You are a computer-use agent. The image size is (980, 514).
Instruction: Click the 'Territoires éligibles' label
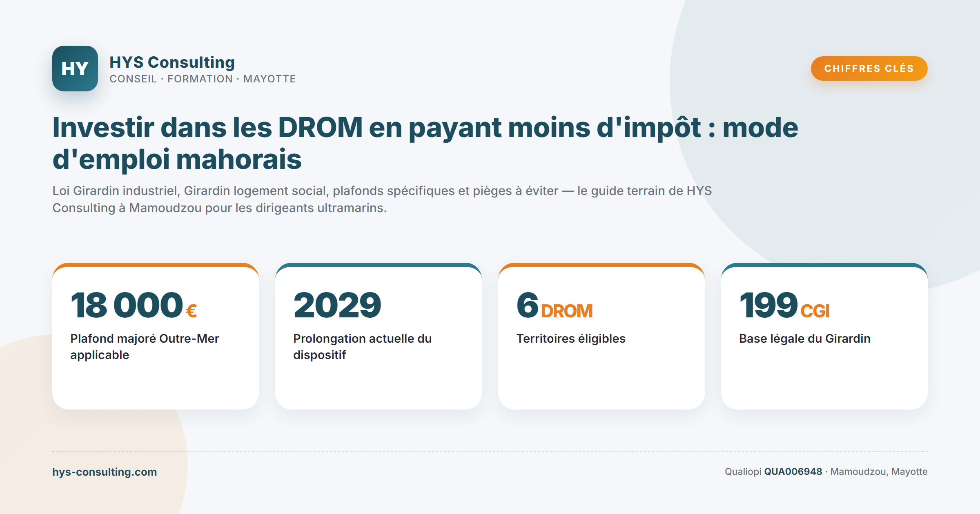pos(570,339)
